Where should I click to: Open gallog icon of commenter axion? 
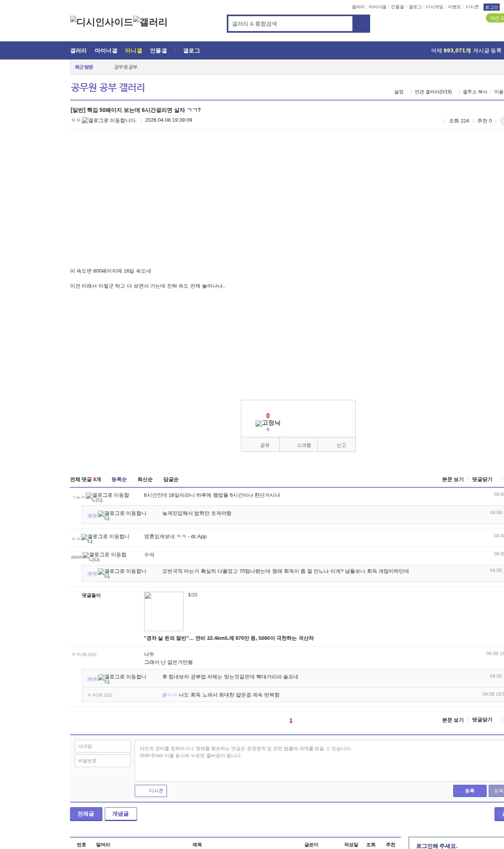point(105,557)
